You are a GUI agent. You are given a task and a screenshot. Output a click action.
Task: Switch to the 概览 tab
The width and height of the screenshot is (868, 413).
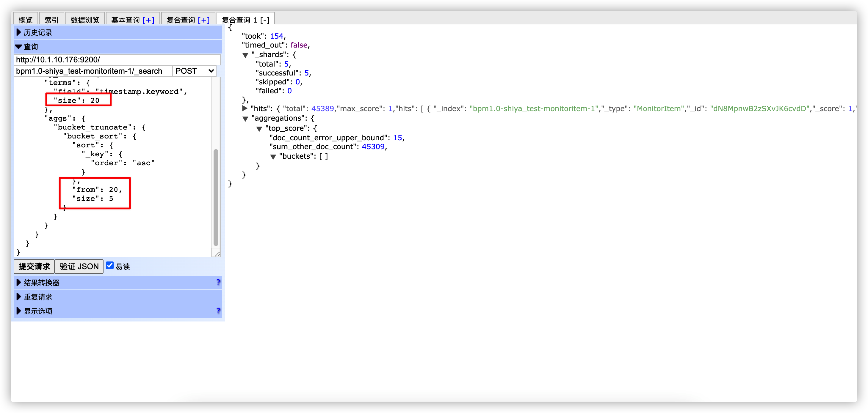[25, 20]
